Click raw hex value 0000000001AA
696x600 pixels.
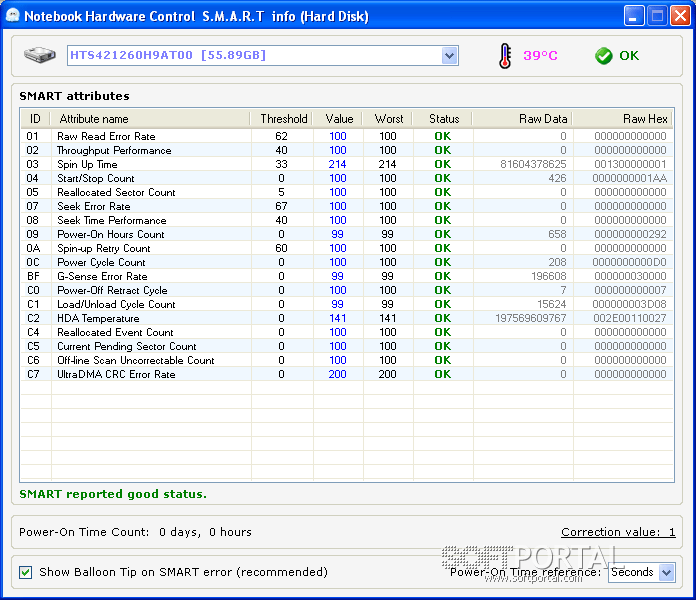629,178
